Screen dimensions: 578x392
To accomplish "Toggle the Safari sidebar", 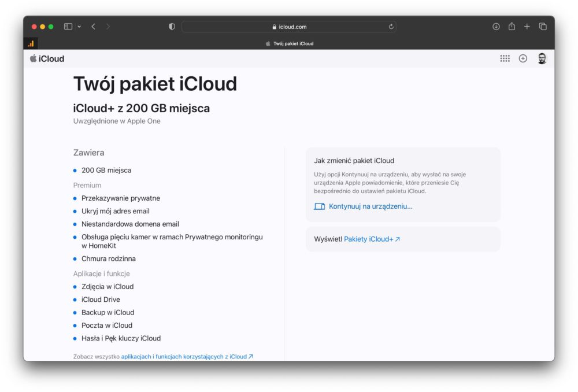I will click(68, 27).
